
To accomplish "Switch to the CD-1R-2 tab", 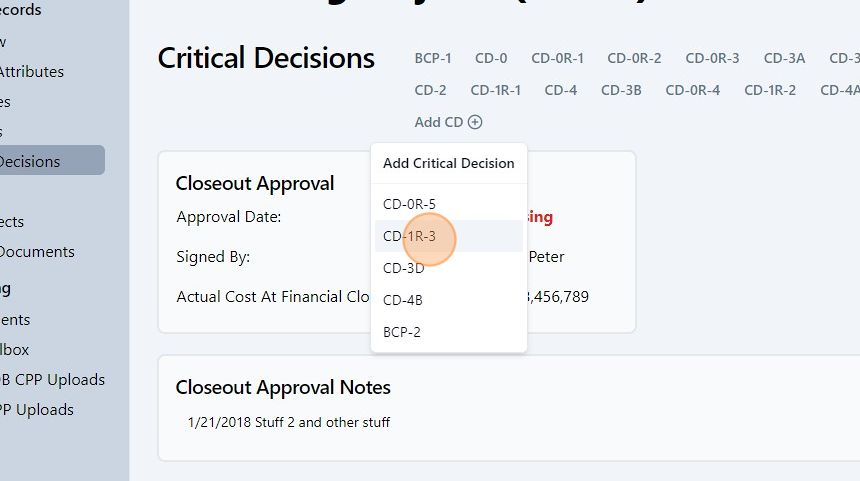I will coord(770,90).
